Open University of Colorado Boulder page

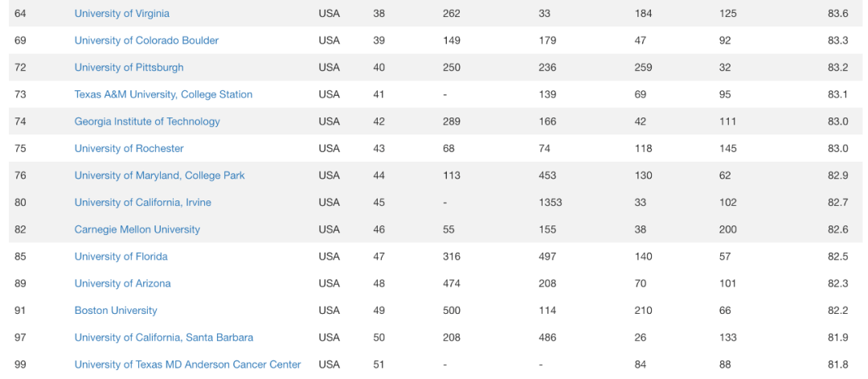point(147,40)
